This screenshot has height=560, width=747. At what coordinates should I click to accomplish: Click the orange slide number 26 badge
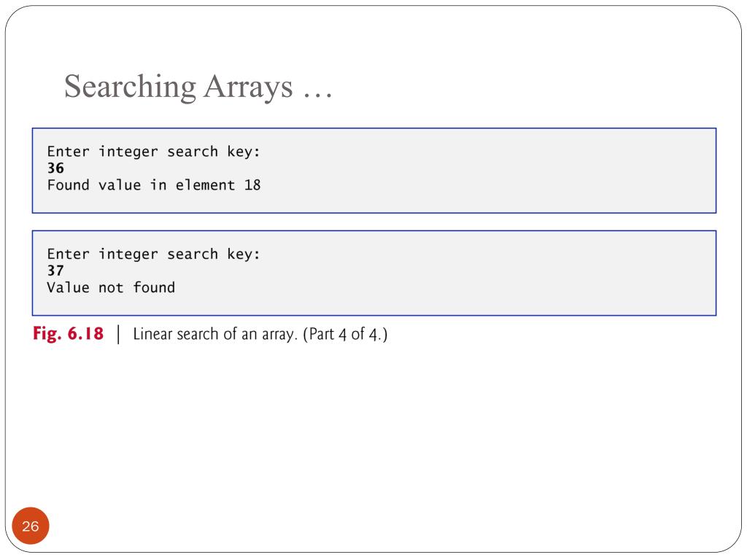click(x=31, y=526)
